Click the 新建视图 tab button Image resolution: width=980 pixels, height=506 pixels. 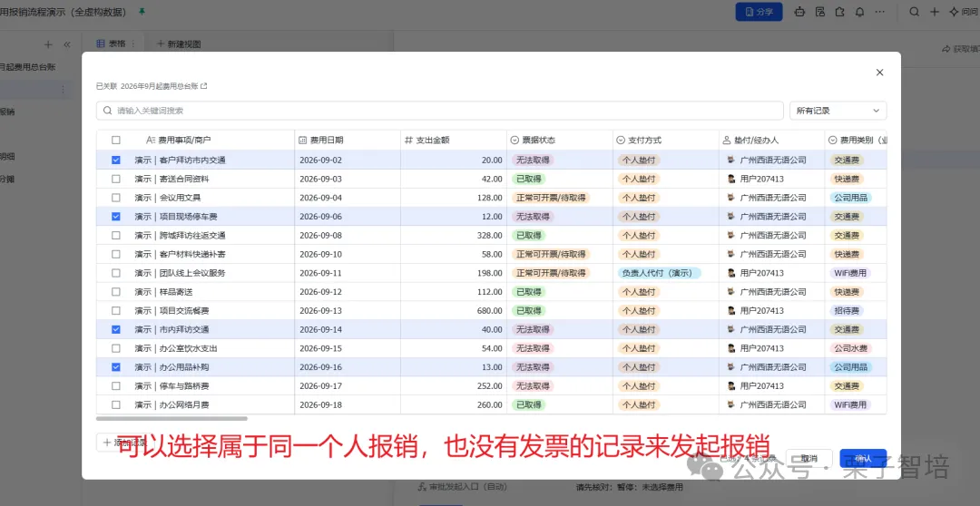click(179, 44)
